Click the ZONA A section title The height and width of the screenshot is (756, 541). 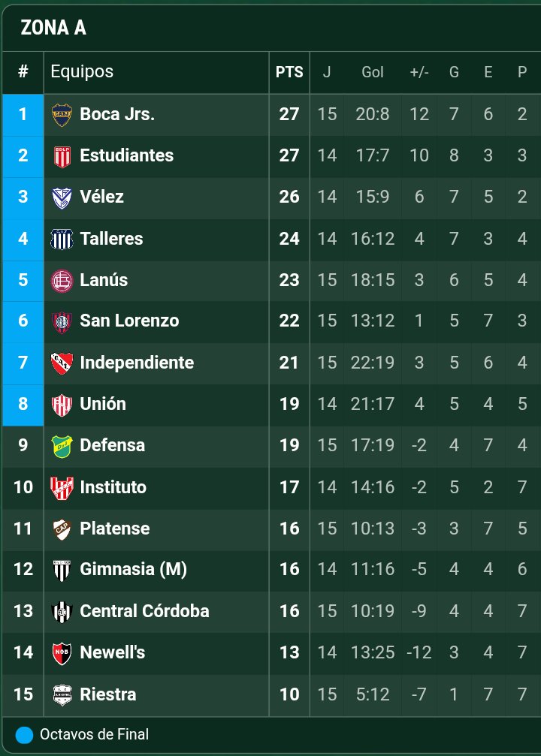click(53, 28)
